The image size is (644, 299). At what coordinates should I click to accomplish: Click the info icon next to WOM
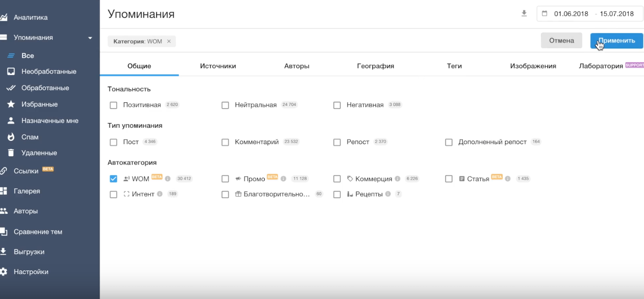point(168,179)
